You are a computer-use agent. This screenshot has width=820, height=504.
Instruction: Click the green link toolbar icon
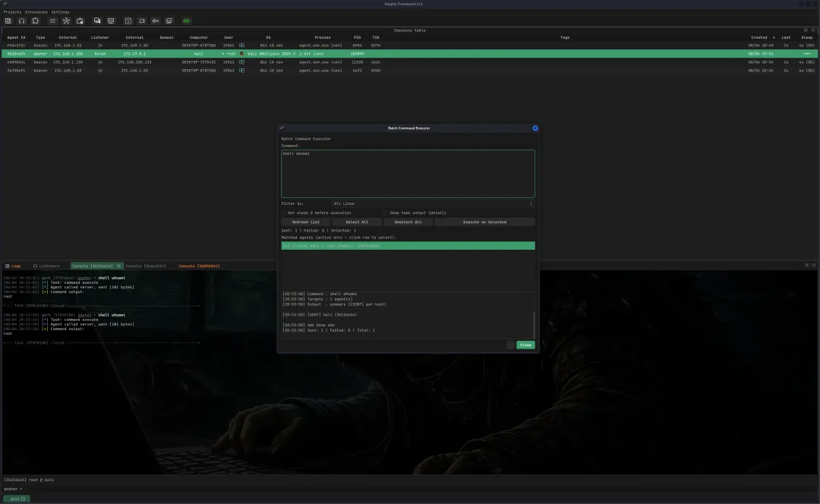(186, 21)
